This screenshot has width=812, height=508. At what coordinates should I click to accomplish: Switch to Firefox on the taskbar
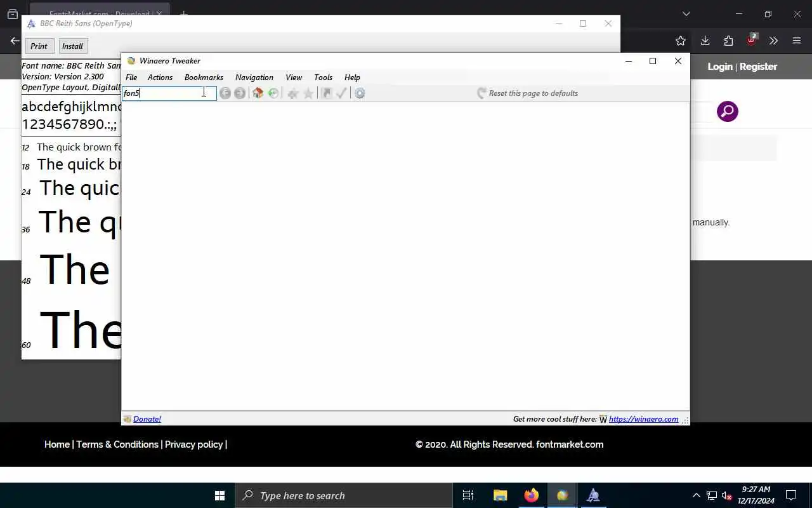click(x=531, y=495)
